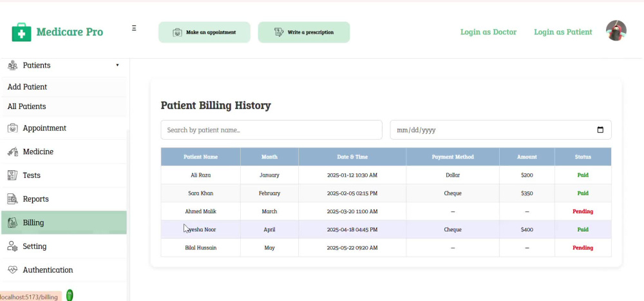Click the Write a prescription button
644x301 pixels.
tap(304, 32)
